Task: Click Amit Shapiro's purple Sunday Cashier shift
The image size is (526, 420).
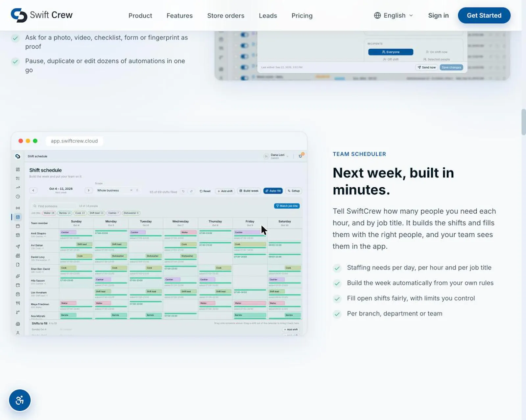Action: click(68, 232)
